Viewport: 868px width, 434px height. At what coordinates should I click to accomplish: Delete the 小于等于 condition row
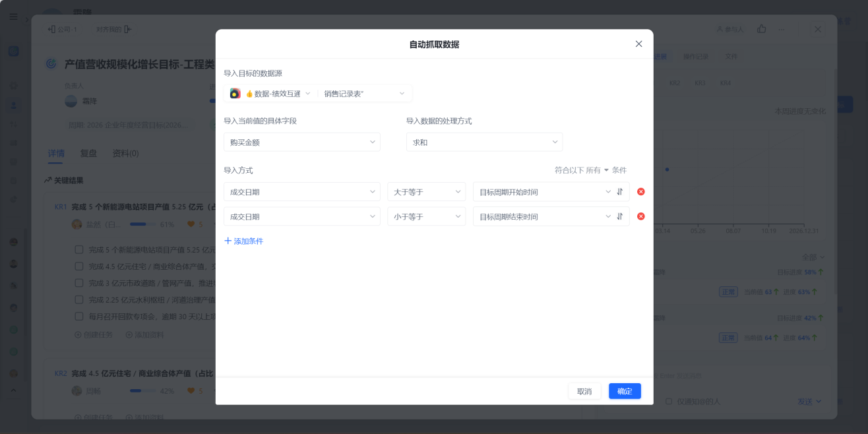(x=641, y=216)
